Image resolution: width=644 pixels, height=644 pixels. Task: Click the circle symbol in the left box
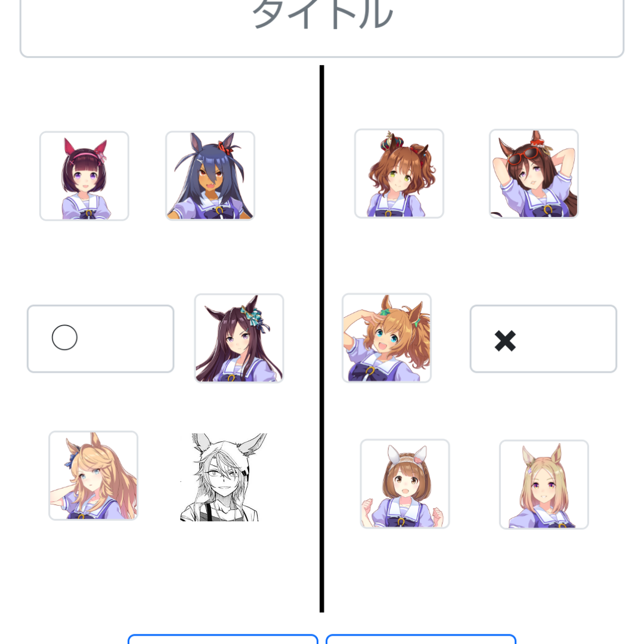pyautogui.click(x=64, y=338)
